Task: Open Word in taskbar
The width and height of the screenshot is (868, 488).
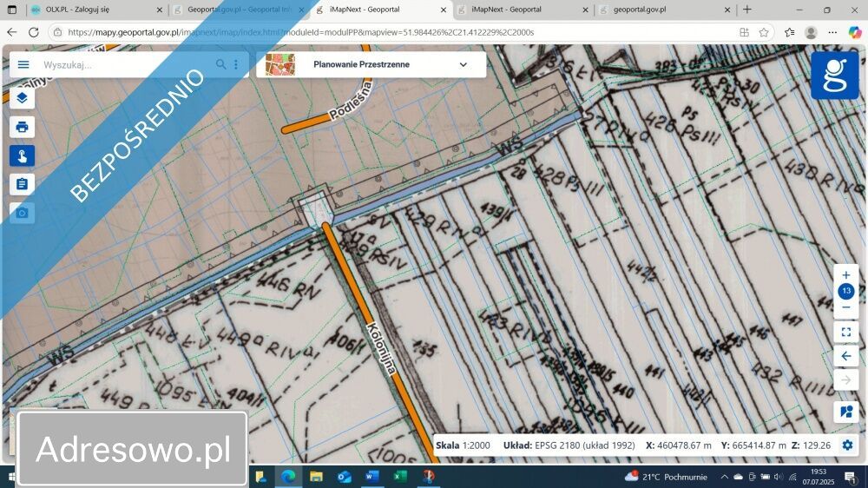Action: click(x=372, y=477)
